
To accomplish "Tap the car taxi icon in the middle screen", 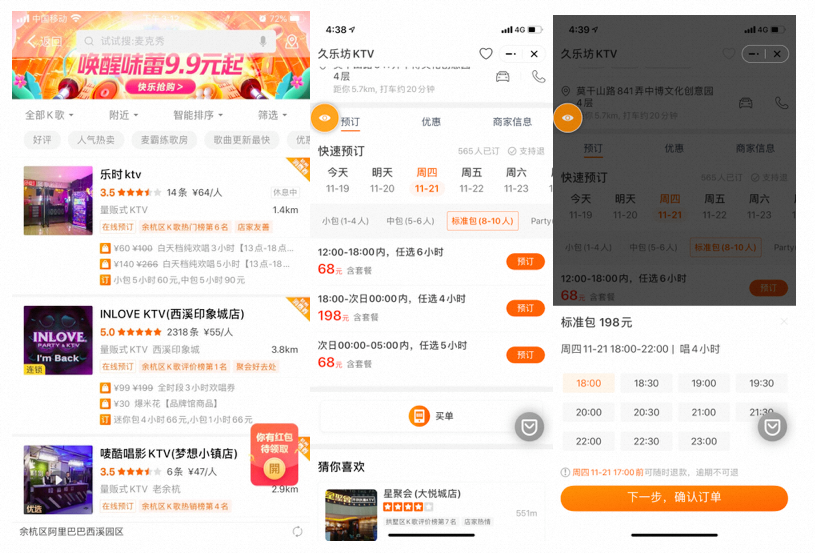I will click(x=503, y=77).
